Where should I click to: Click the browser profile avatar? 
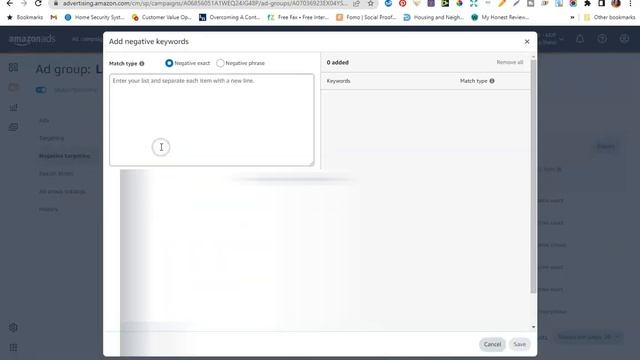pyautogui.click(x=616, y=4)
